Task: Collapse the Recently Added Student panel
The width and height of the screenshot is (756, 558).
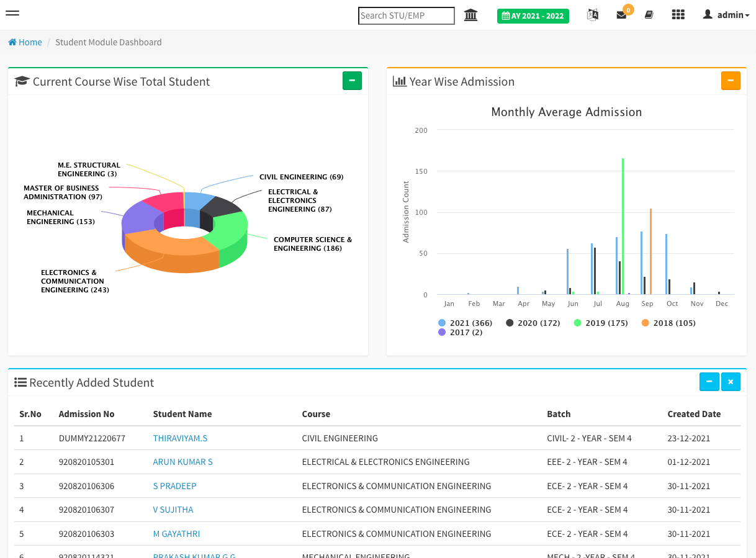Action: point(709,382)
